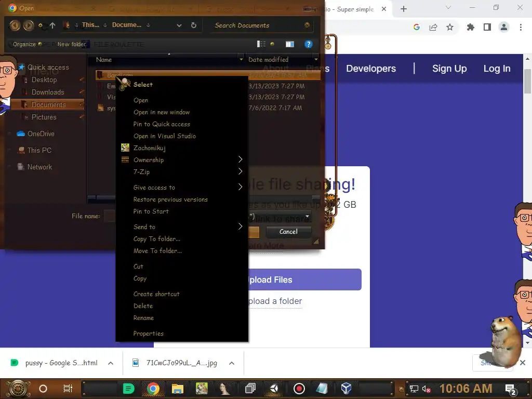The width and height of the screenshot is (532, 399).
Task: Click the Log In link on the website
Action: pos(497,69)
